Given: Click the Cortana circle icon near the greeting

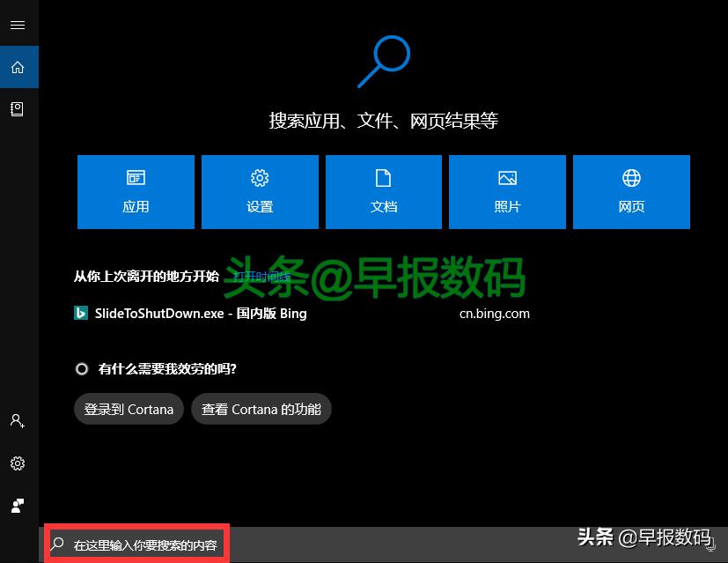Looking at the screenshot, I should (x=82, y=368).
